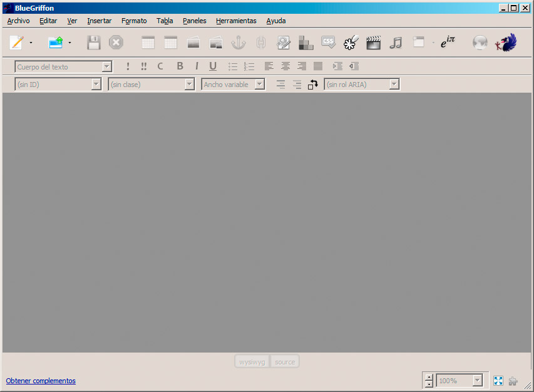
Task: Toggle italic formatting I
Action: click(x=197, y=66)
